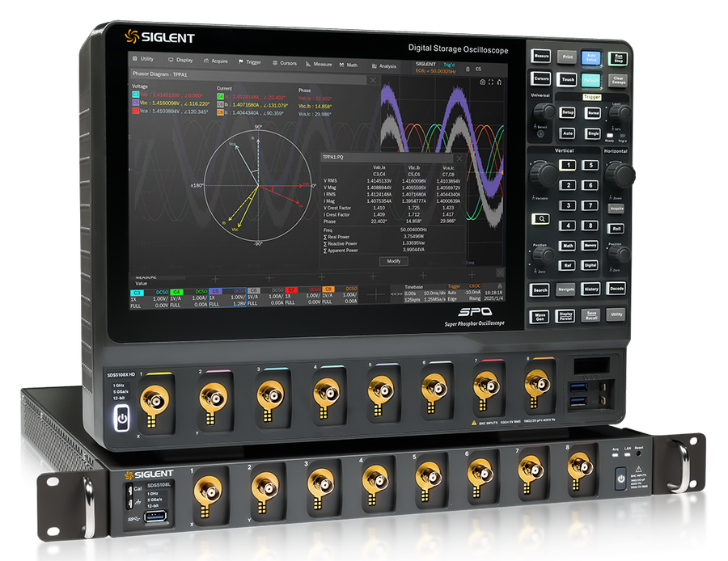Open the Trigger descriptor box on screen
The height and width of the screenshot is (561, 728).
tap(464, 293)
